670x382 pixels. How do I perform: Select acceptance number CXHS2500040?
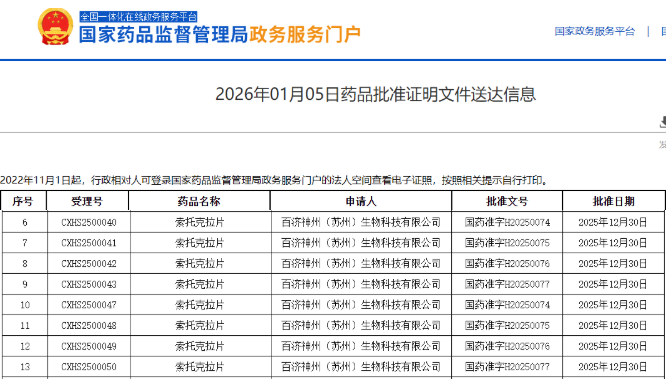(89, 222)
